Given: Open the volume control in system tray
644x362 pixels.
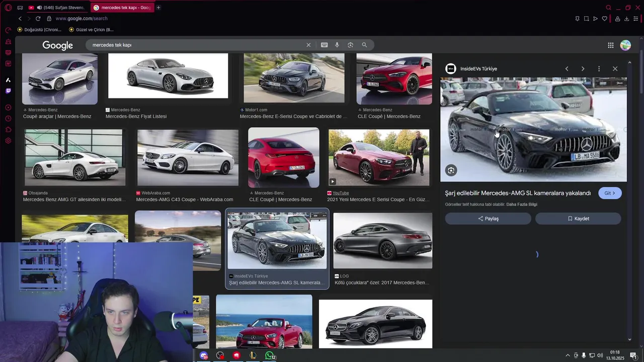Looking at the screenshot, I should pos(600,355).
